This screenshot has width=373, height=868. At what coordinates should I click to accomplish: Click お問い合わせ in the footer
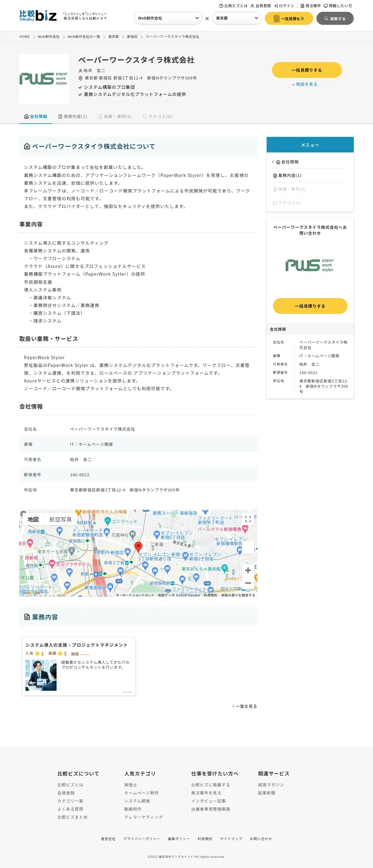point(261,839)
